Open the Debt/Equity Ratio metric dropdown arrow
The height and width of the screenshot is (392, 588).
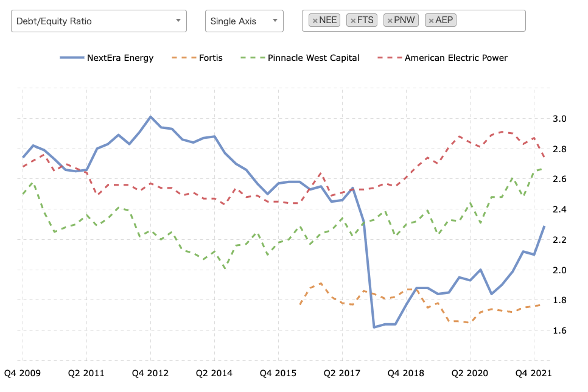[x=178, y=21]
